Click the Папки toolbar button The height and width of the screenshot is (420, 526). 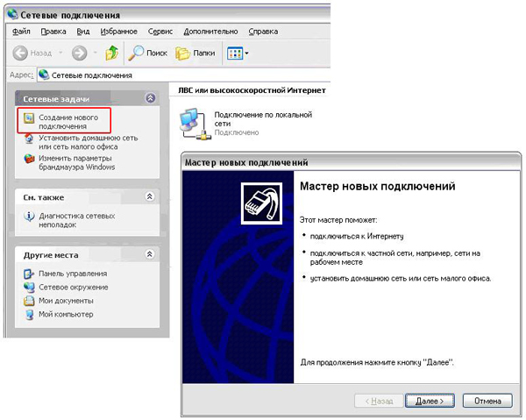195,53
